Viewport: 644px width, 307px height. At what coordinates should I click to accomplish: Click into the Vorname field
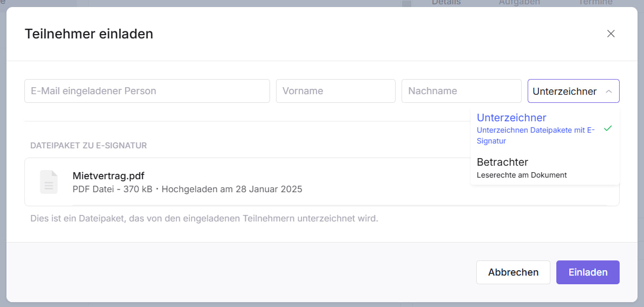(336, 91)
